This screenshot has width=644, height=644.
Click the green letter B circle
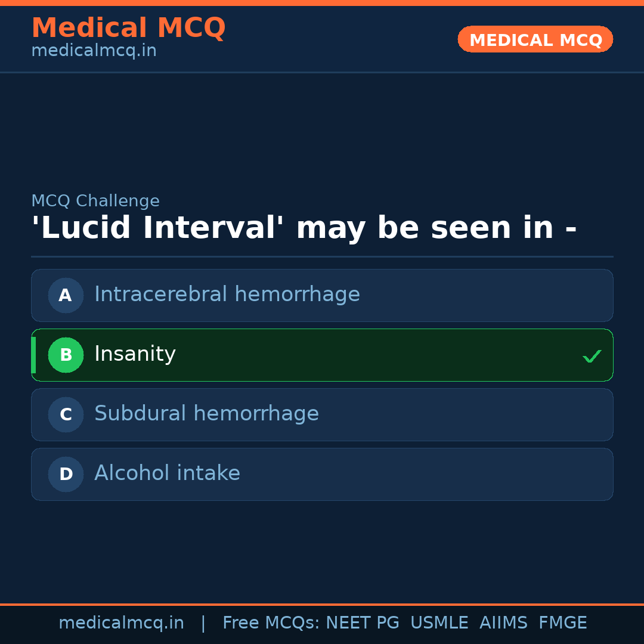click(66, 355)
